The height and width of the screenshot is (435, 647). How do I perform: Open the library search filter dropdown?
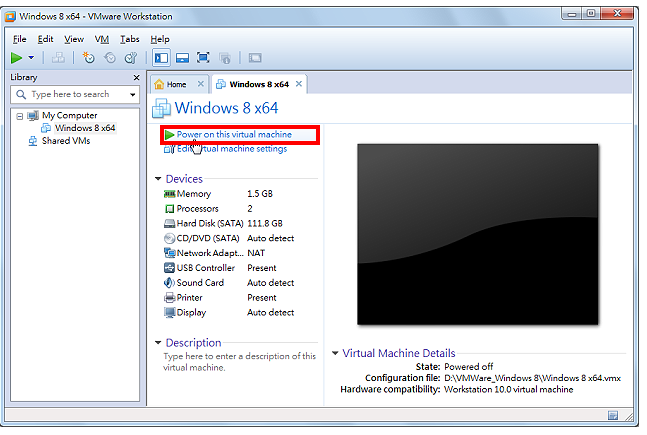click(132, 95)
